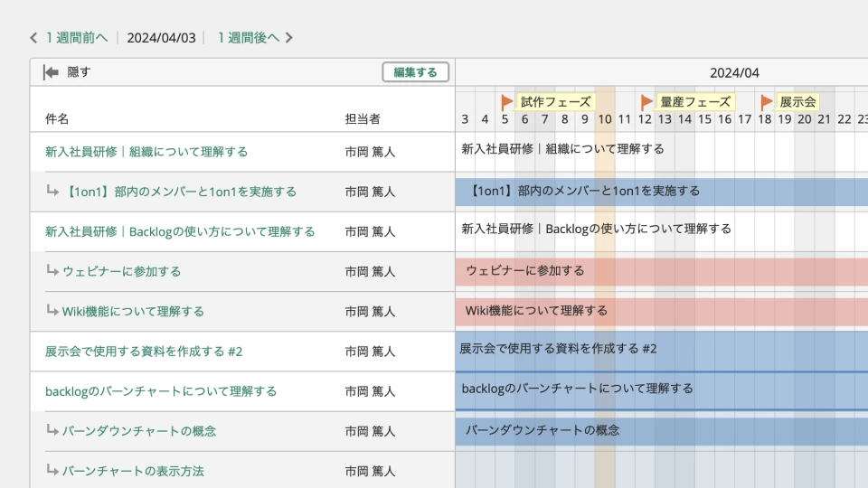Go to next week with right chevron

click(289, 38)
